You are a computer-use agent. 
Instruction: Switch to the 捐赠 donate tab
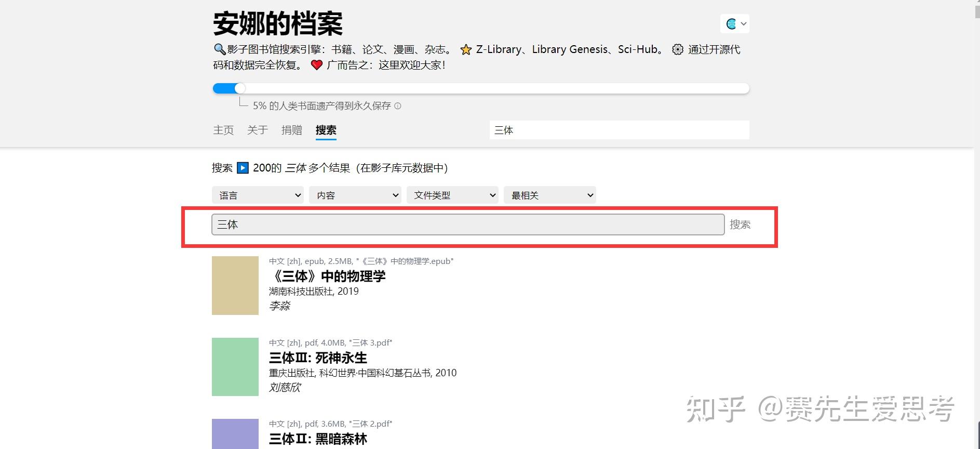pos(292,130)
